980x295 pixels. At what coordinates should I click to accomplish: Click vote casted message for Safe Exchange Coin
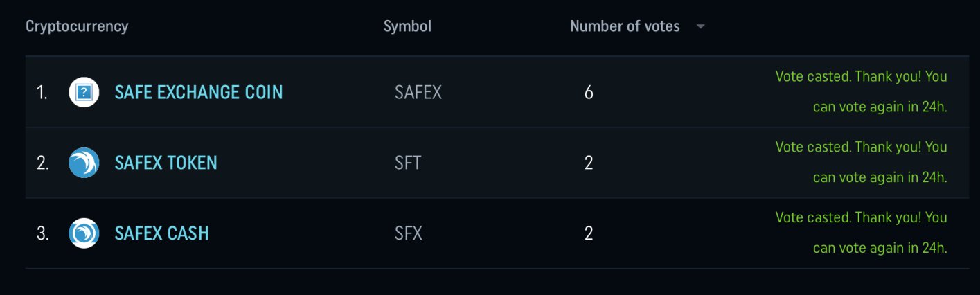(x=861, y=91)
